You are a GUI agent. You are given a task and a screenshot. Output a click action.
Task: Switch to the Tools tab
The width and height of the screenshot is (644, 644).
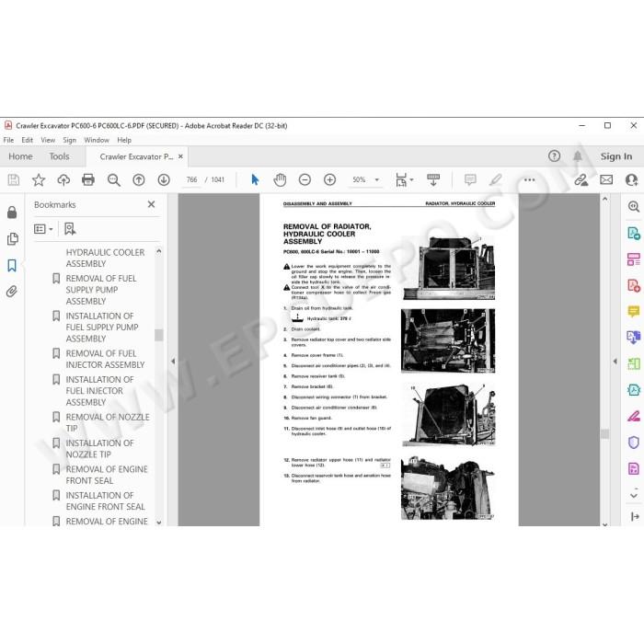point(59,156)
